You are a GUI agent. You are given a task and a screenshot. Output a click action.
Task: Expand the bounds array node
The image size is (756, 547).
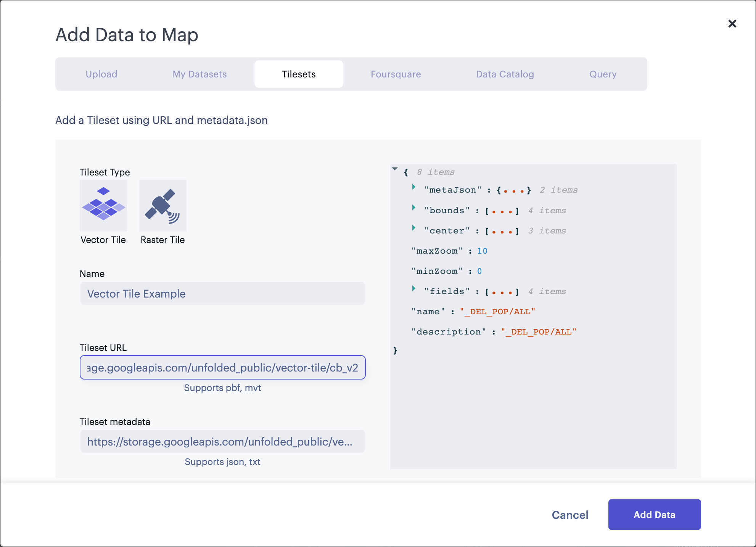(413, 208)
